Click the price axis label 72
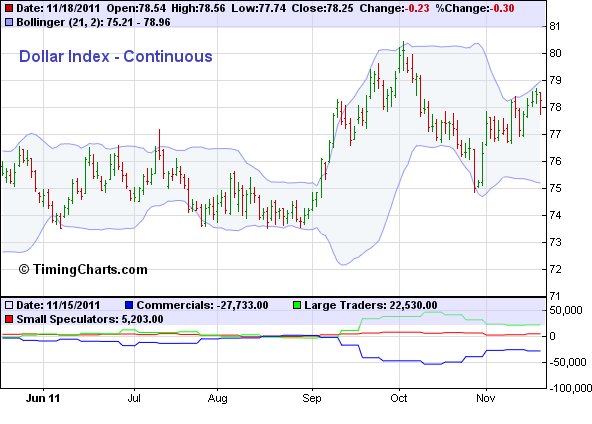The height and width of the screenshot is (424, 592). pyautogui.click(x=555, y=269)
